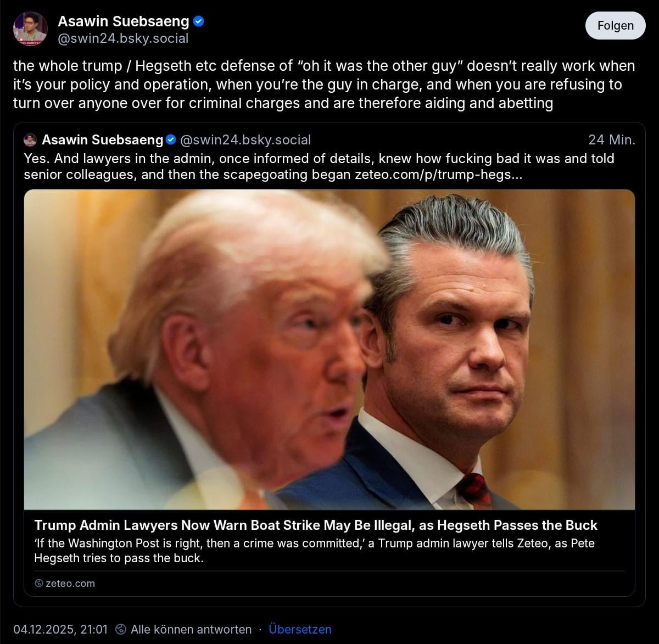This screenshot has height=644, width=659.
Task: Click the verified badge in quoted post
Action: click(171, 140)
